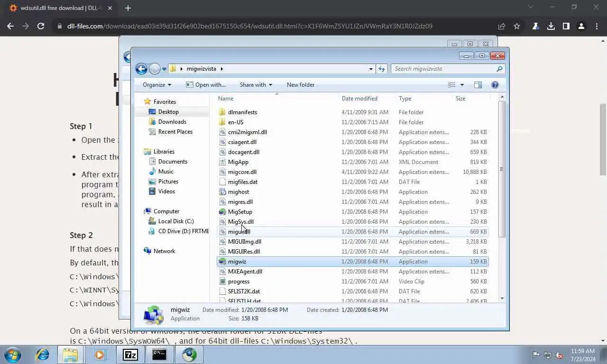The image size is (607, 364).
Task: Open a new browser tab
Action: [128, 8]
